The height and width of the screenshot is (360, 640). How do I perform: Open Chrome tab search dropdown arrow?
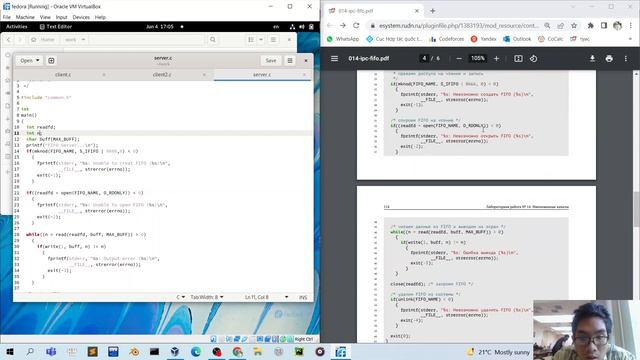(573, 7)
